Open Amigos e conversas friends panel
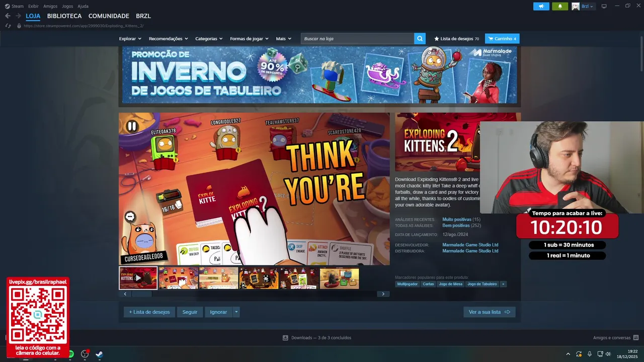This screenshot has height=362, width=644. click(x=616, y=338)
